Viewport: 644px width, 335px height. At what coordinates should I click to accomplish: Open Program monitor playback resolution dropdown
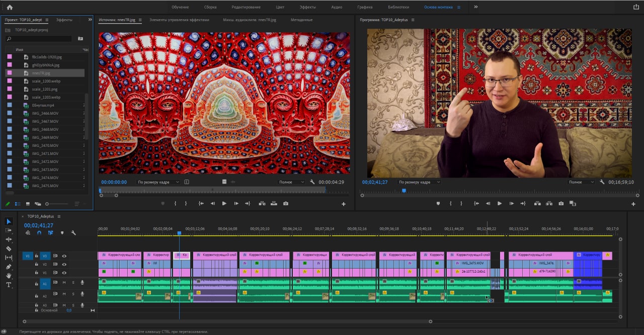click(582, 182)
